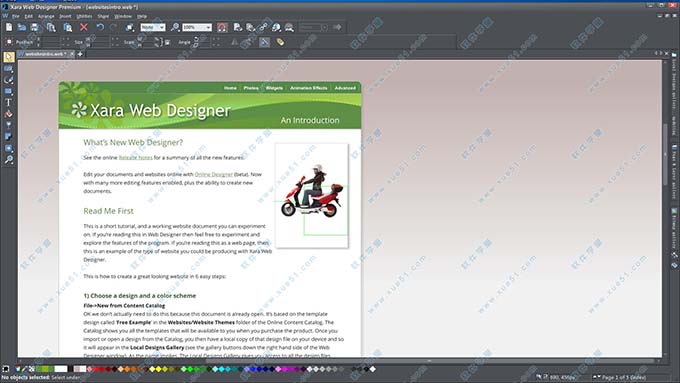Viewport: 680px width, 383px height.
Task: Click the 'Xara Web Designer' banner title
Action: pos(160,110)
